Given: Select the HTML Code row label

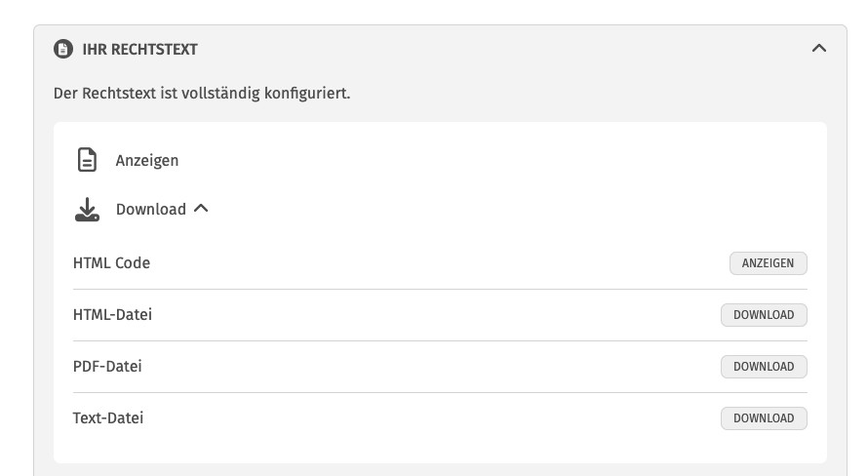Looking at the screenshot, I should point(111,263).
